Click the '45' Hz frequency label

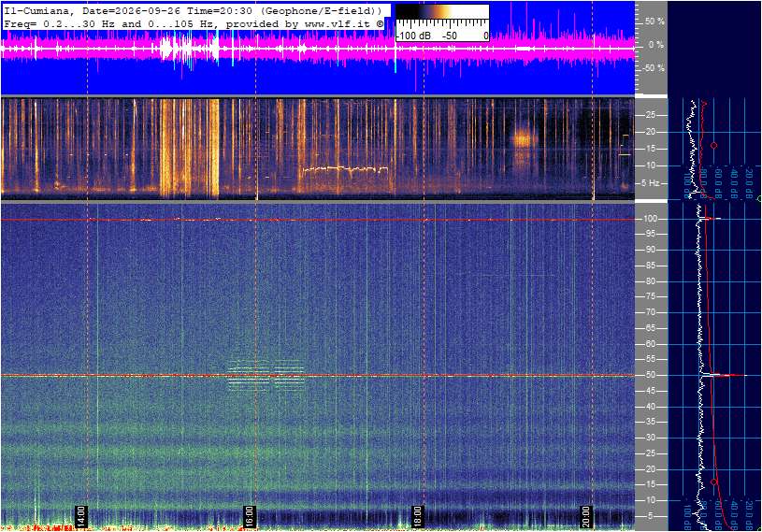pyautogui.click(x=650, y=391)
